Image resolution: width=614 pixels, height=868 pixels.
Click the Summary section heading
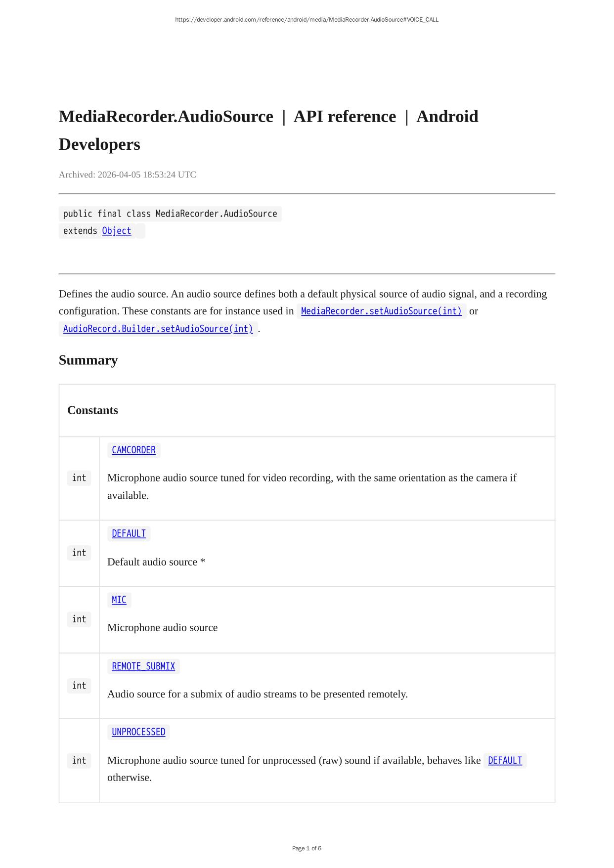tap(88, 360)
